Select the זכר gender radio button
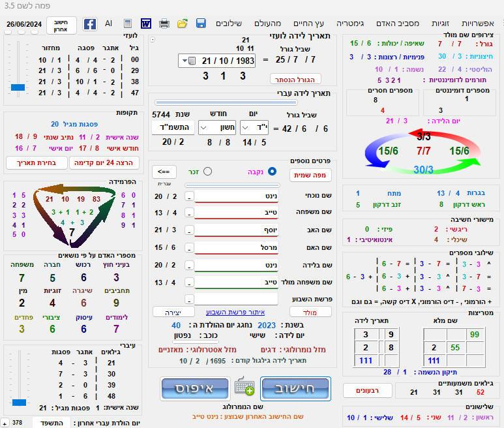Image resolution: width=504 pixels, height=428 pixels. click(208, 172)
